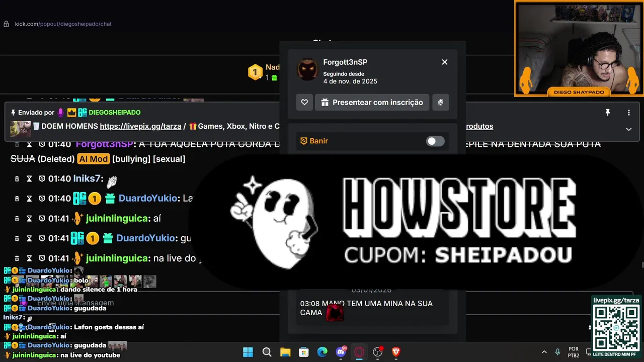Open the POR PTB2 language switcher
Image resolution: width=644 pixels, height=362 pixels.
tap(574, 352)
